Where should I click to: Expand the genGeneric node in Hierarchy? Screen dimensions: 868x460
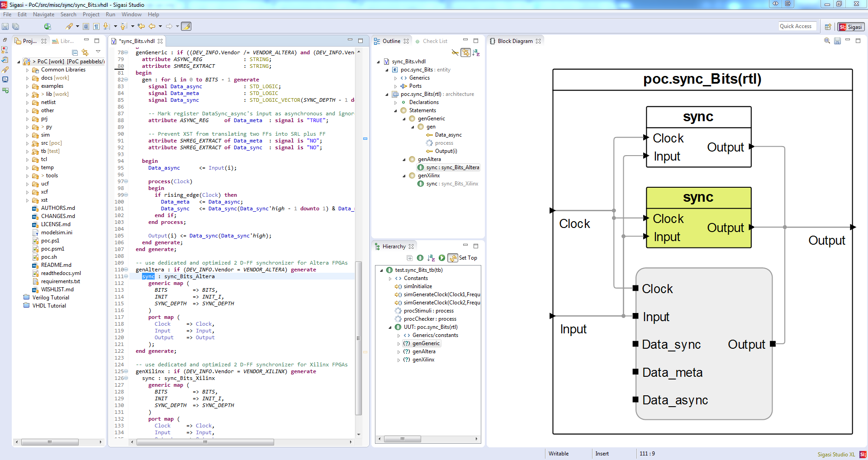[x=398, y=344]
